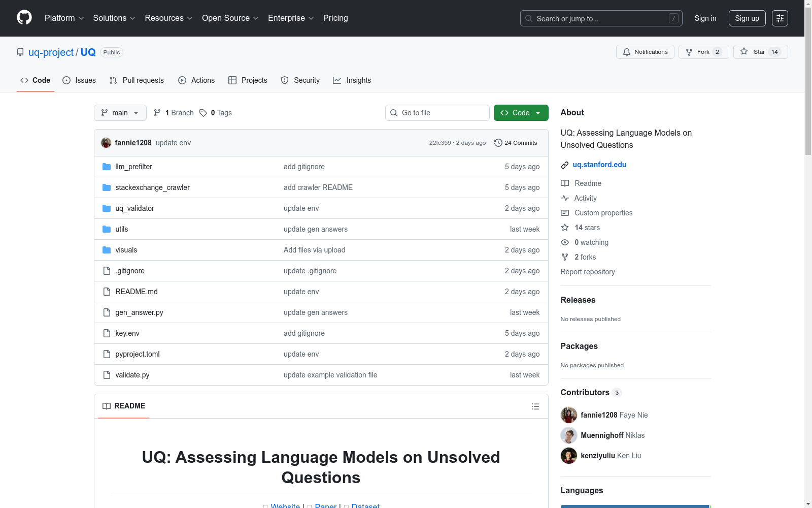
Task: Click the folder icon for llm_prefilter
Action: [x=107, y=167]
